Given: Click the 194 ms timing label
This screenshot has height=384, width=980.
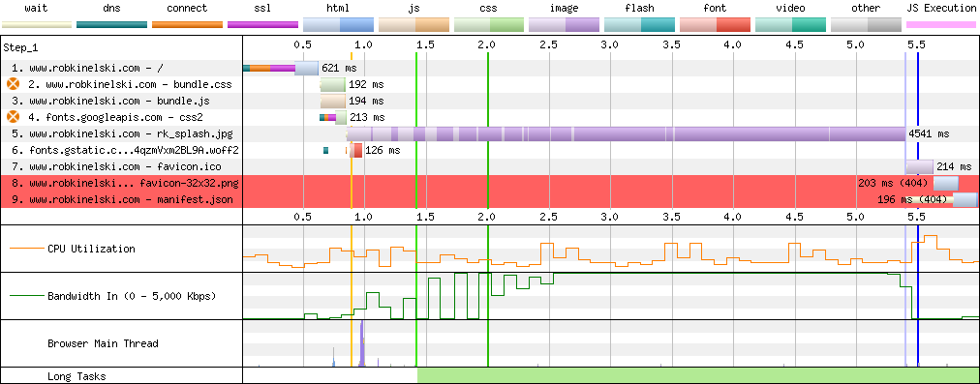Looking at the screenshot, I should tap(366, 101).
